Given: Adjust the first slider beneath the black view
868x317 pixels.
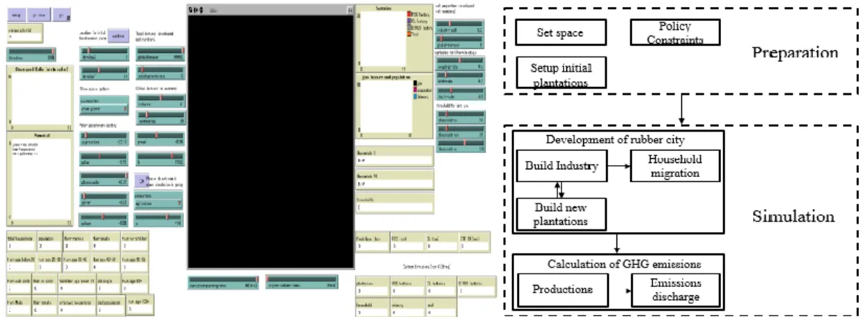Looking at the screenshot, I should tap(222, 284).
